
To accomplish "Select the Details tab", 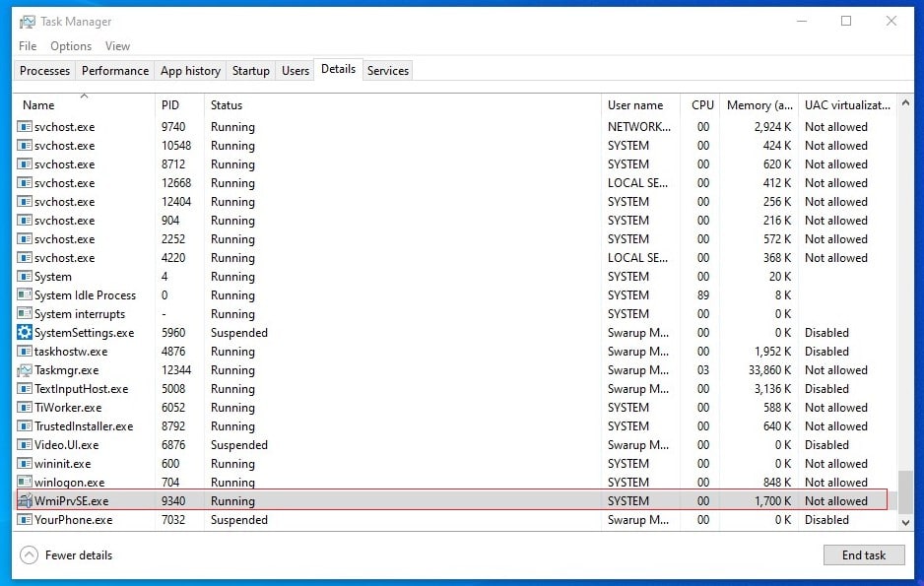I will (338, 69).
